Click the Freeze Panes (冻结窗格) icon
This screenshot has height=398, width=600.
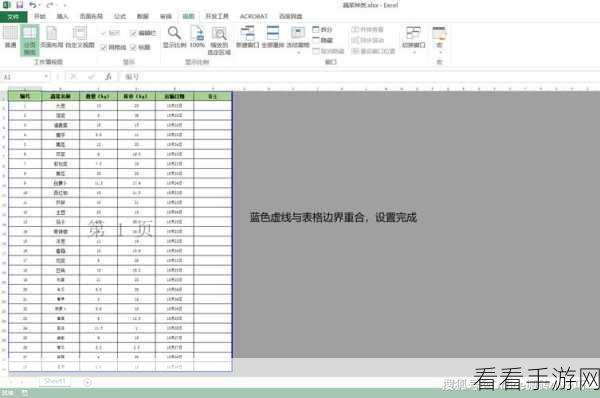298,34
